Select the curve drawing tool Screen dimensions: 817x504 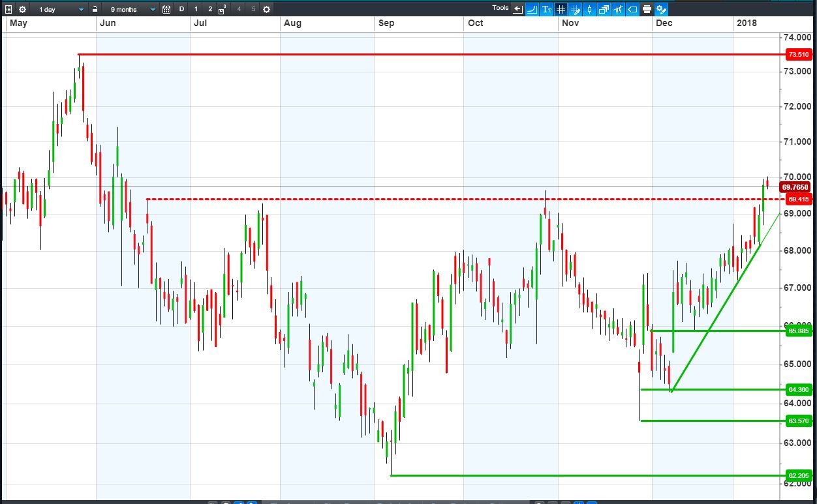(532, 9)
